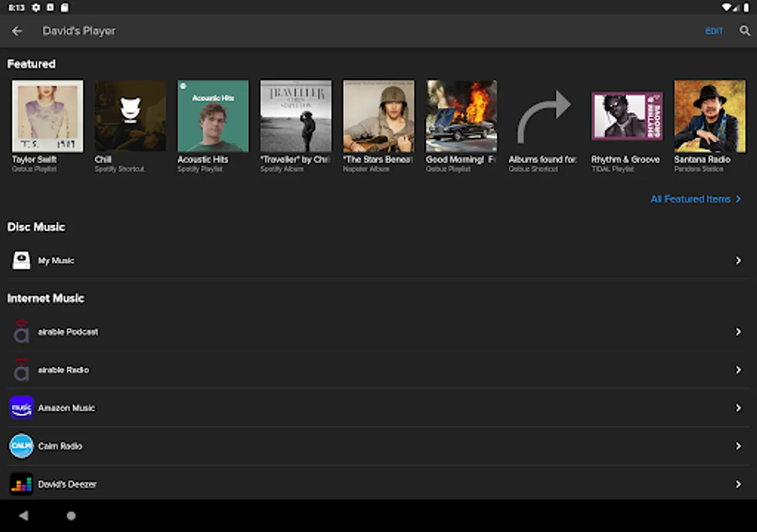This screenshot has width=757, height=532.
Task: Expand the Calm Radio row chevron
Action: coord(738,446)
